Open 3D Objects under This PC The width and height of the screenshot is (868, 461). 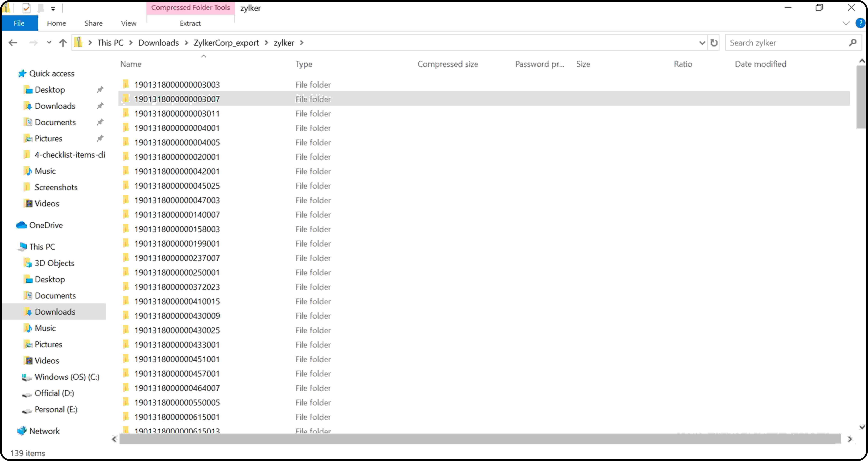pyautogui.click(x=54, y=263)
